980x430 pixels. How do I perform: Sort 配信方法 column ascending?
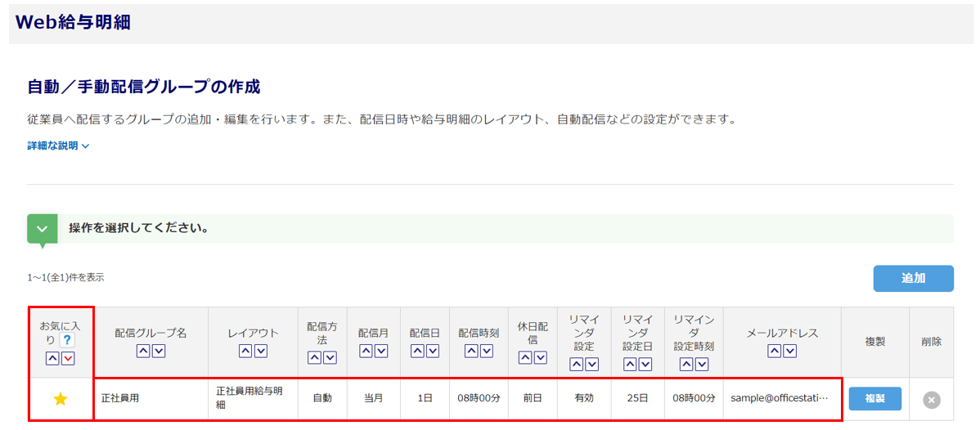(x=315, y=357)
